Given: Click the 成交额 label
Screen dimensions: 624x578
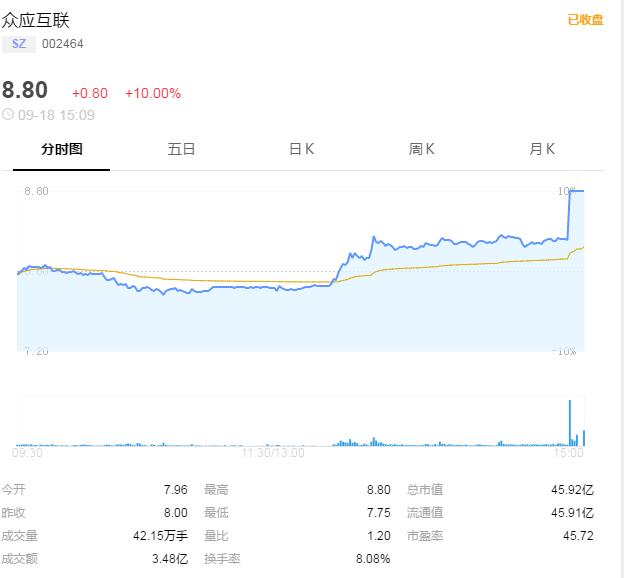Looking at the screenshot, I should (x=20, y=559).
